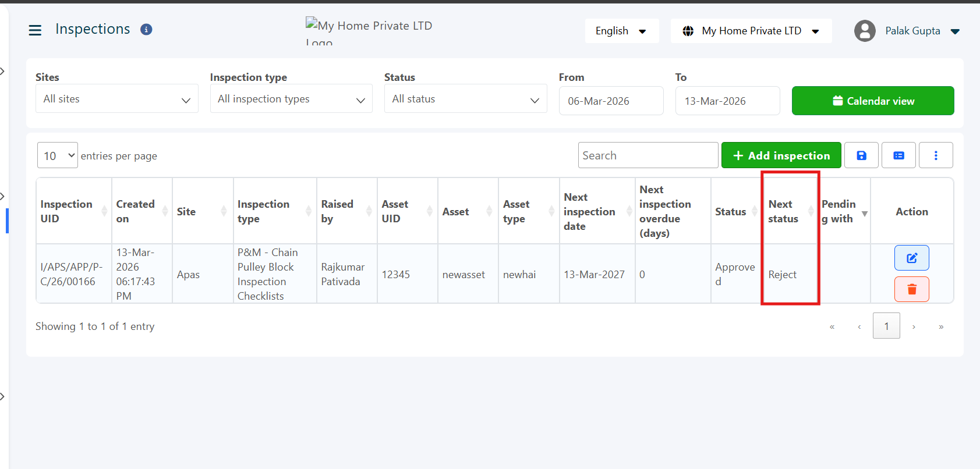Click the Add inspection button
980x469 pixels.
point(781,155)
